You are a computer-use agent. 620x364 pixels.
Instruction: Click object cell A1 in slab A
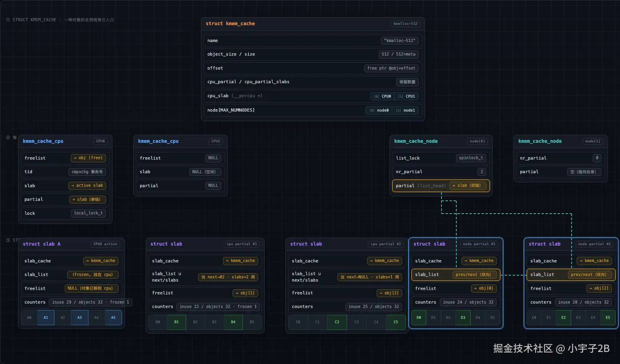point(46,318)
